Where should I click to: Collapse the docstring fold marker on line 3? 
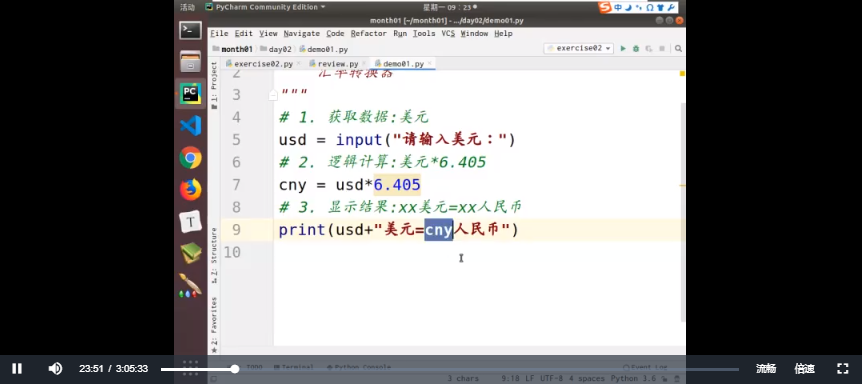pos(273,96)
